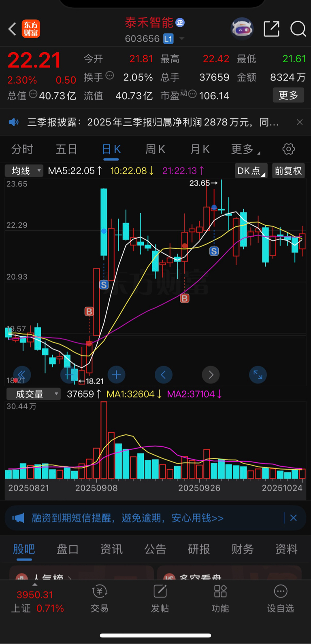Tap the back arrow at top left
Screen dimensions: 311x644
pos(12,29)
